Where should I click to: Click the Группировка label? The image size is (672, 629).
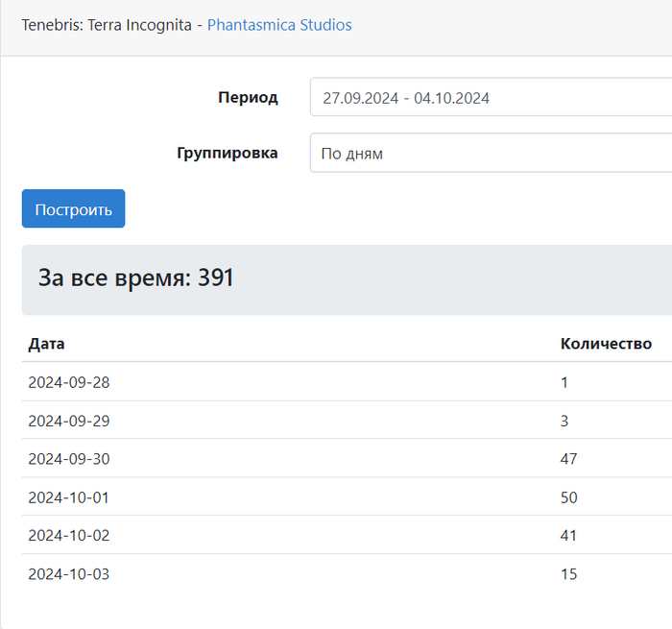(x=228, y=153)
